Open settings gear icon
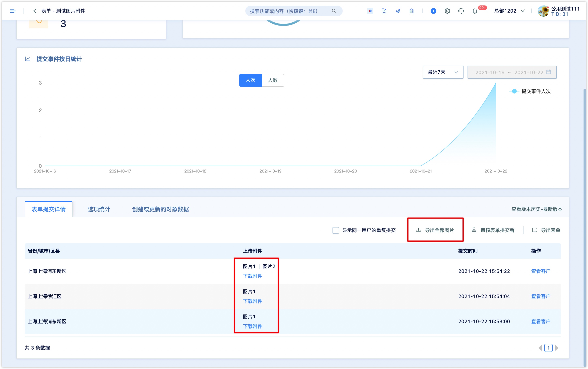The height and width of the screenshot is (369, 588). (447, 11)
